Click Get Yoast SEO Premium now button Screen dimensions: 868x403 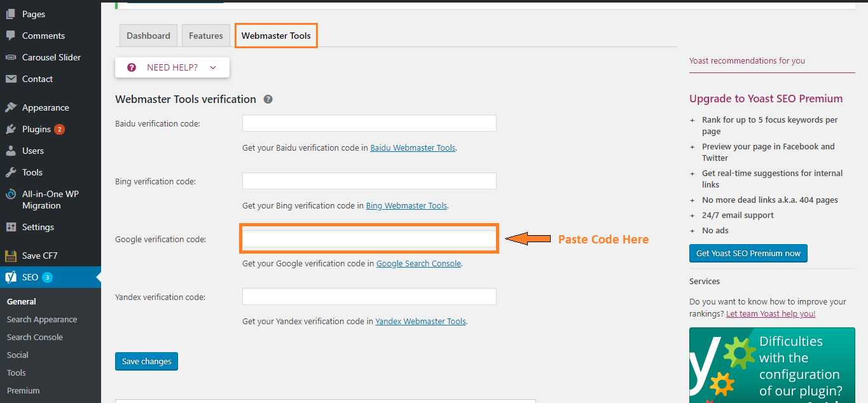coord(748,253)
